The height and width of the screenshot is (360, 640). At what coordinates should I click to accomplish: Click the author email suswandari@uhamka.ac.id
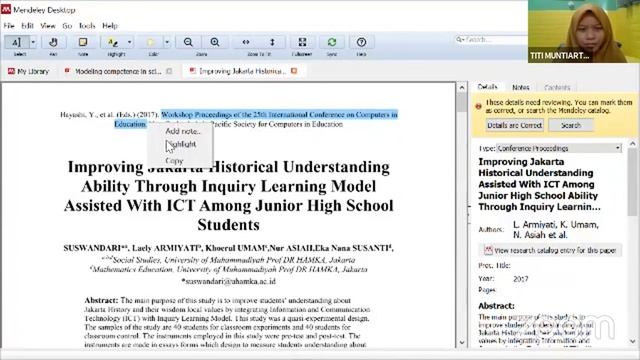coord(229,281)
